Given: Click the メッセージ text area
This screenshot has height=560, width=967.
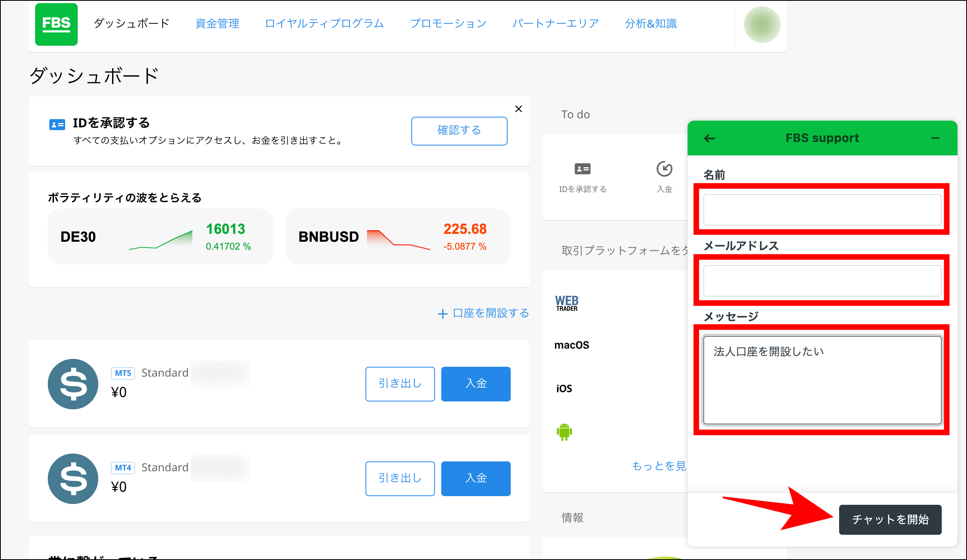Looking at the screenshot, I should point(823,380).
